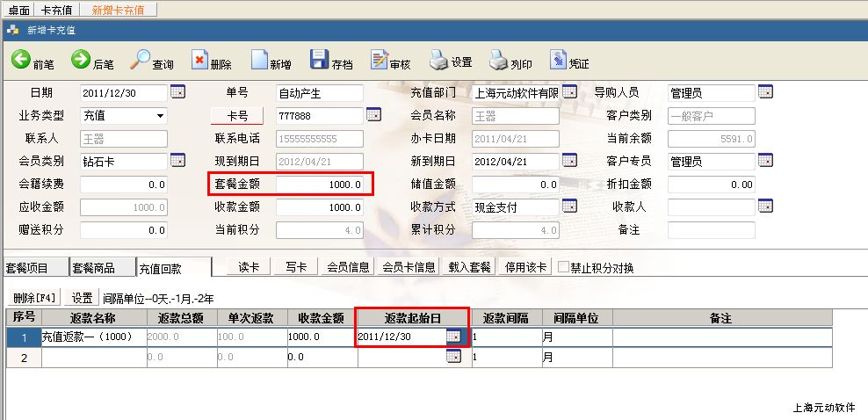Screen dimensions: 868x420
Task: Create new record with 新增 icon
Action: (x=259, y=61)
